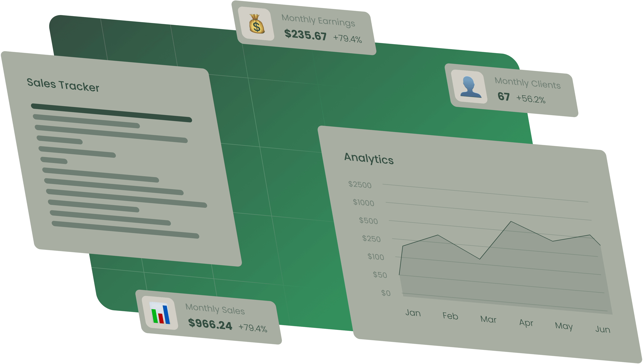
Task: Click the +79.4% next to $966.24
Action: pos(253,328)
